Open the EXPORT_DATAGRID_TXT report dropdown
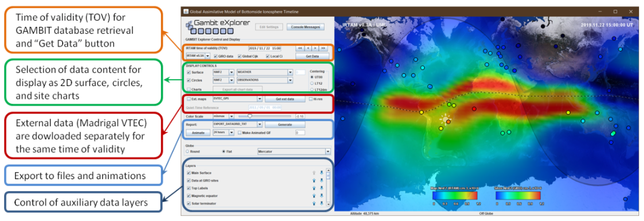This screenshot has height=221, width=644. click(x=260, y=124)
